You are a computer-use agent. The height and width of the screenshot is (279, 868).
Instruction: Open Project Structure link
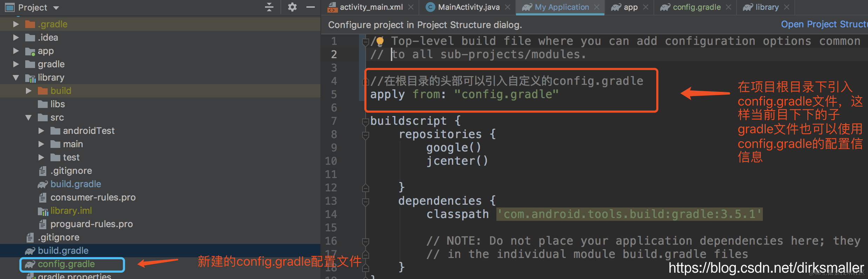click(x=824, y=24)
